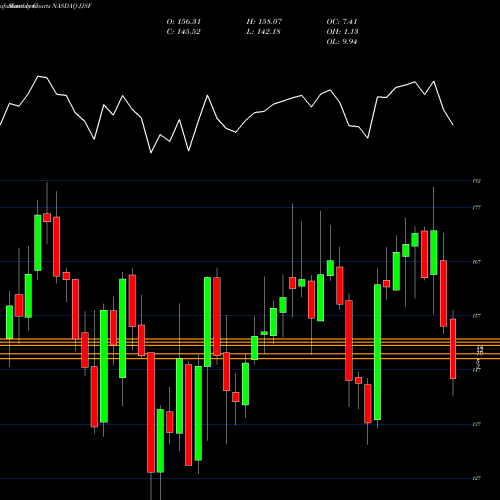
Task: Click the 177 price axis label
Action: point(477,208)
